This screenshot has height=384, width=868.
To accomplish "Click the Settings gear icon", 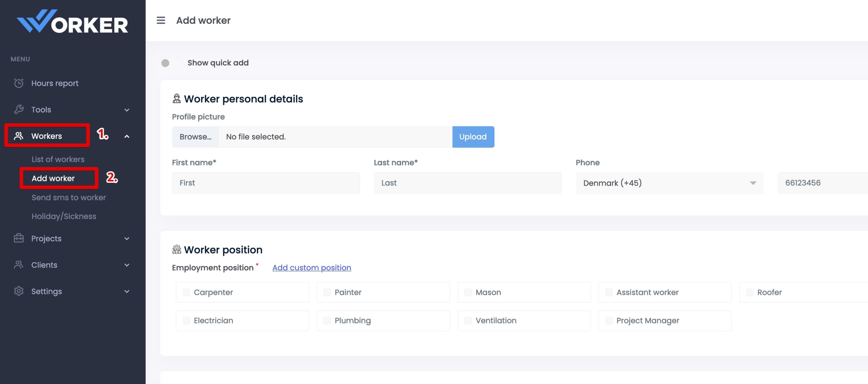I will (19, 291).
